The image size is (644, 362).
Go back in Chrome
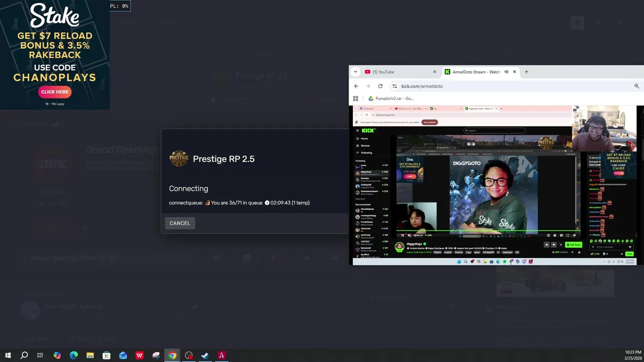coord(356,86)
